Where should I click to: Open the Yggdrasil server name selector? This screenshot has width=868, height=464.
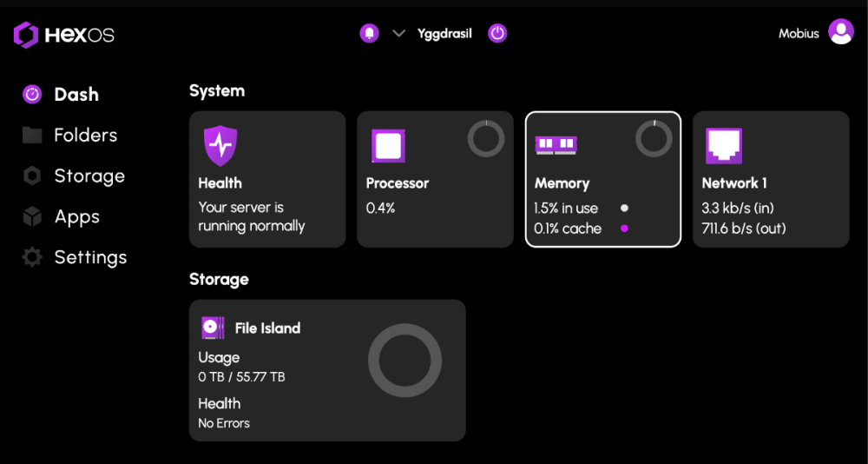point(444,34)
